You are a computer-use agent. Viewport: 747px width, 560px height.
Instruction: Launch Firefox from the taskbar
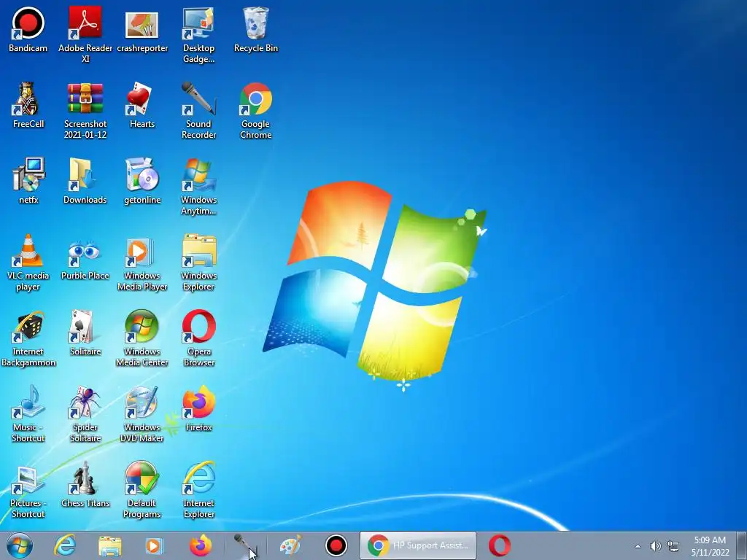tap(201, 545)
